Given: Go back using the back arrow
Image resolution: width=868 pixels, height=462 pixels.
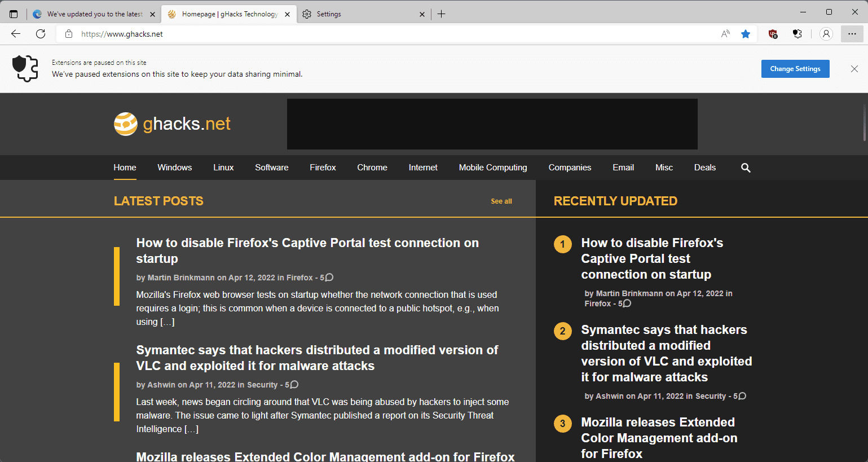Looking at the screenshot, I should click(16, 34).
